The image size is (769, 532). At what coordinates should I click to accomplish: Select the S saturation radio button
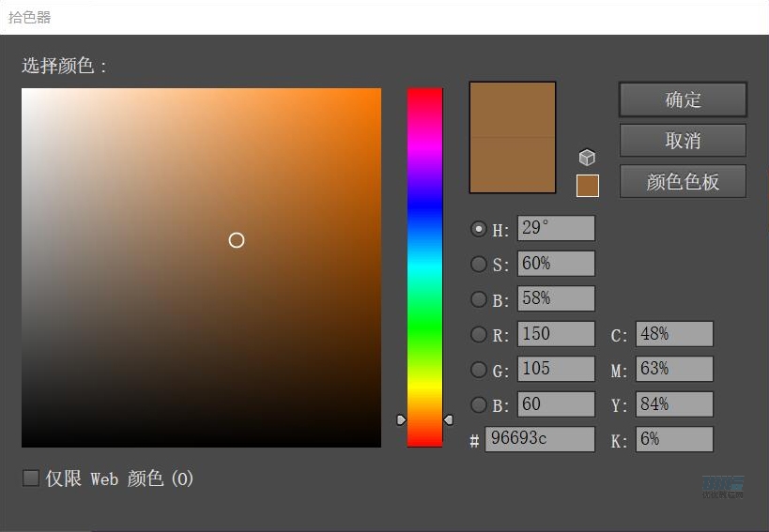pyautogui.click(x=479, y=265)
